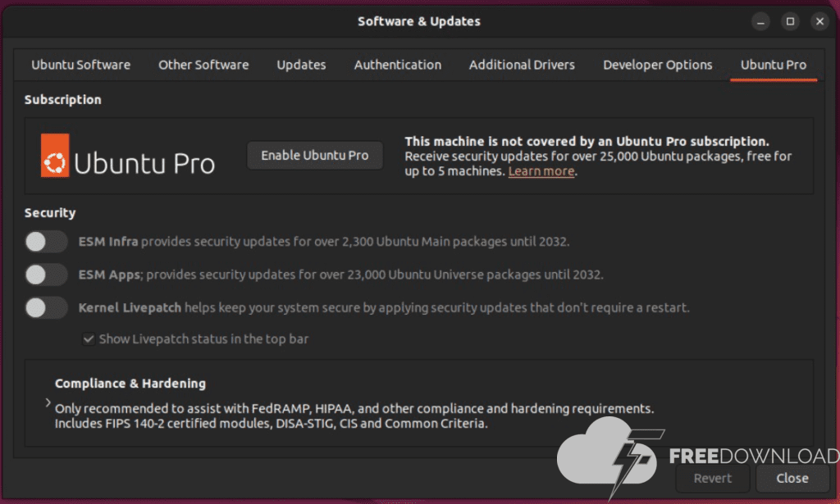Viewport: 840px width, 504px height.
Task: Switch to the Developer Options tab
Action: [x=658, y=65]
